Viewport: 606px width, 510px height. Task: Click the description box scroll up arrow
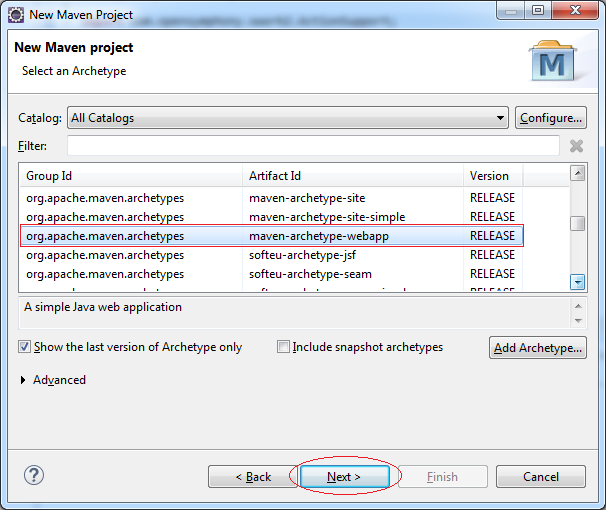click(578, 306)
